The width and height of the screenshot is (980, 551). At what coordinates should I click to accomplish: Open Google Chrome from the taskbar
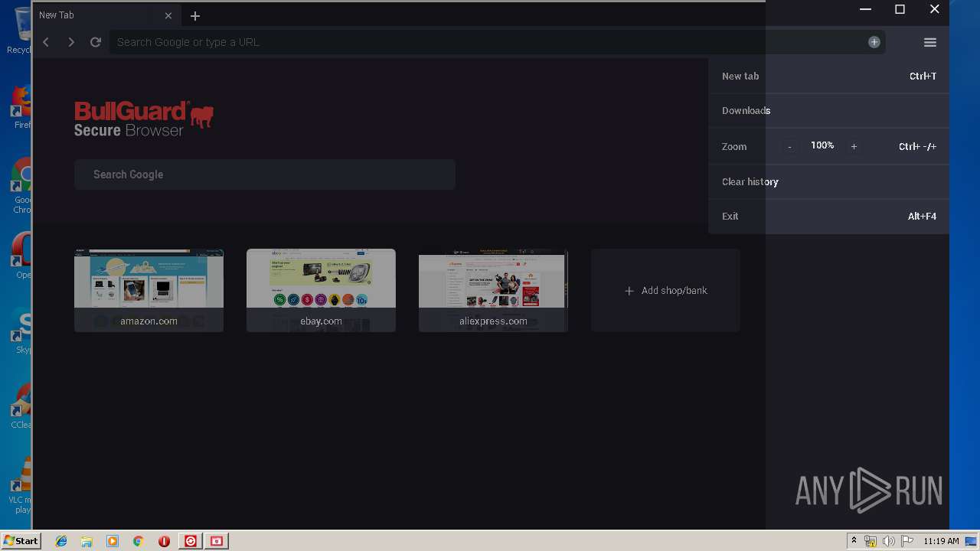click(x=139, y=541)
